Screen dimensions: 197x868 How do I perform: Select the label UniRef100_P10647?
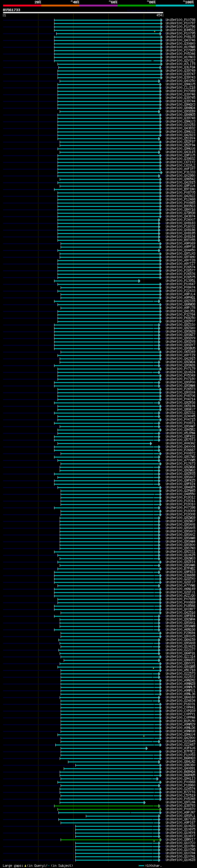[x=180, y=284]
